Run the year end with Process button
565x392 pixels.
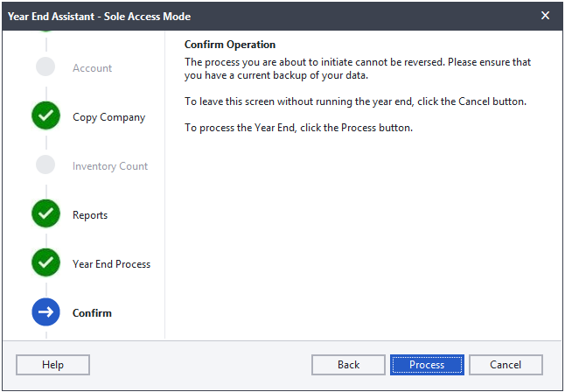427,365
